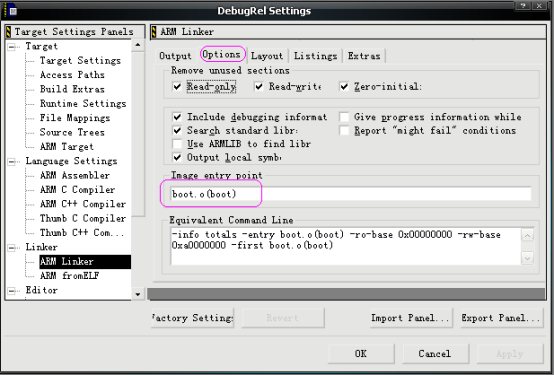Viewport: 554px width, 375px height.
Task: Open the Listings tab
Action: tap(316, 56)
